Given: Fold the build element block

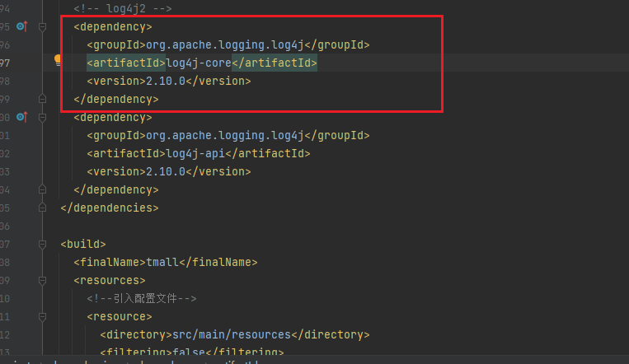Looking at the screenshot, I should pyautogui.click(x=44, y=245).
